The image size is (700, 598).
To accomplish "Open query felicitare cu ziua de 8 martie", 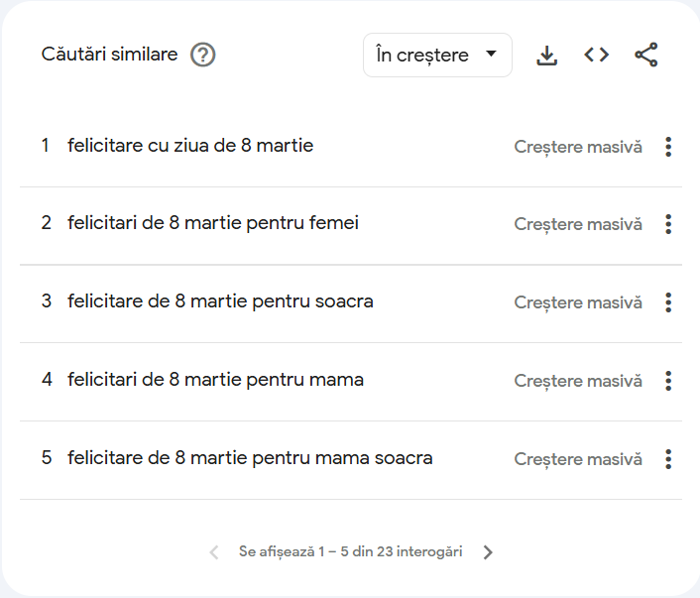I will pyautogui.click(x=190, y=146).
